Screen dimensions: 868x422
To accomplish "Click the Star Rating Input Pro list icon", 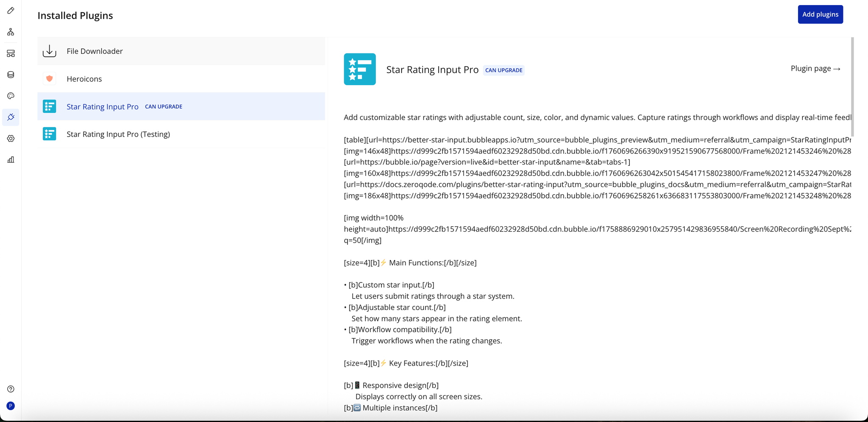I will [x=50, y=106].
